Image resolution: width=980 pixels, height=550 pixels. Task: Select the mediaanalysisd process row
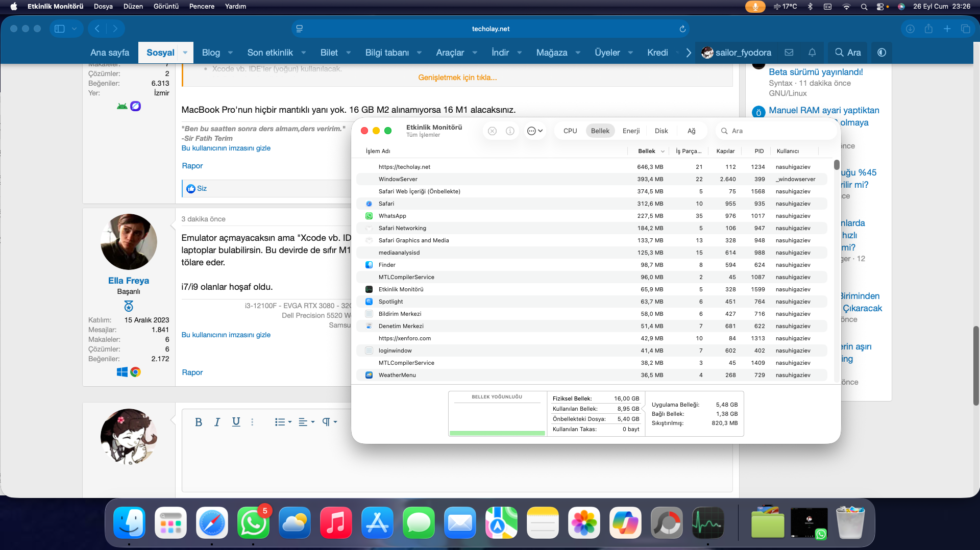tap(592, 253)
